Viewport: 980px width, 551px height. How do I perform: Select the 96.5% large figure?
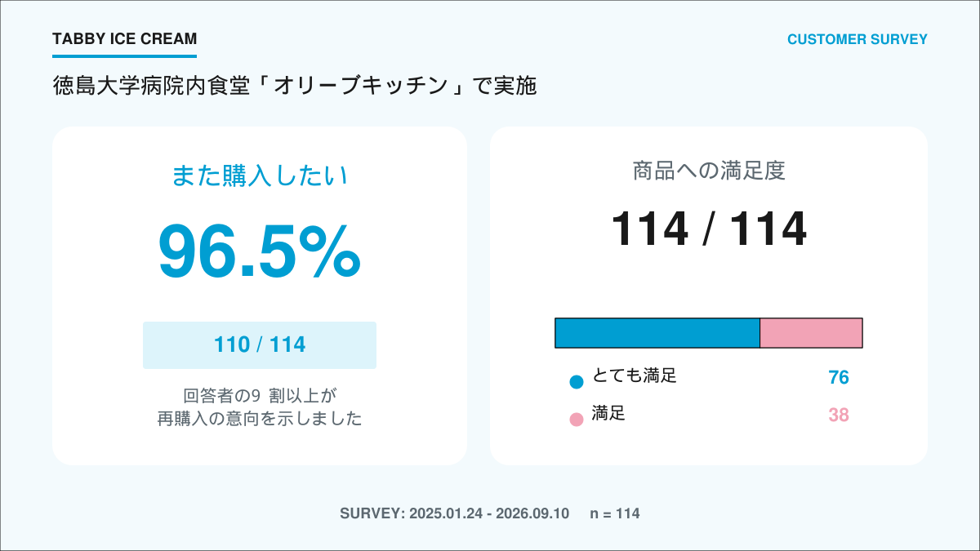[x=260, y=251]
